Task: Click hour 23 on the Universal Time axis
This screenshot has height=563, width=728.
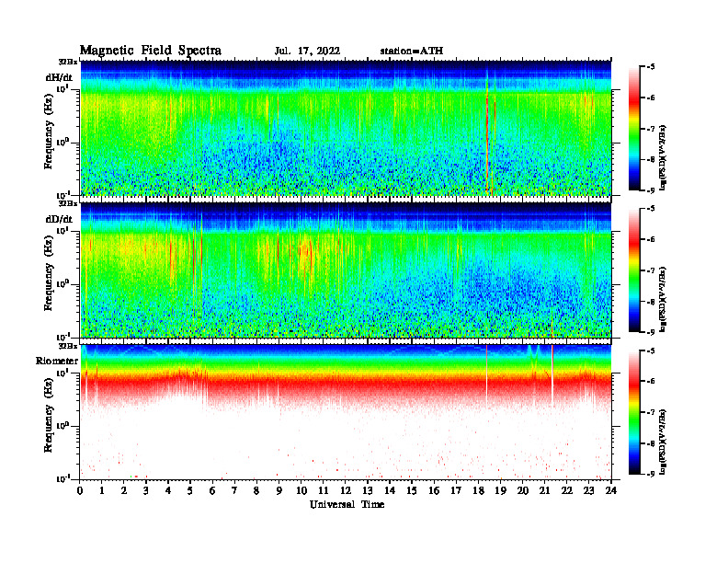Action: [x=588, y=491]
